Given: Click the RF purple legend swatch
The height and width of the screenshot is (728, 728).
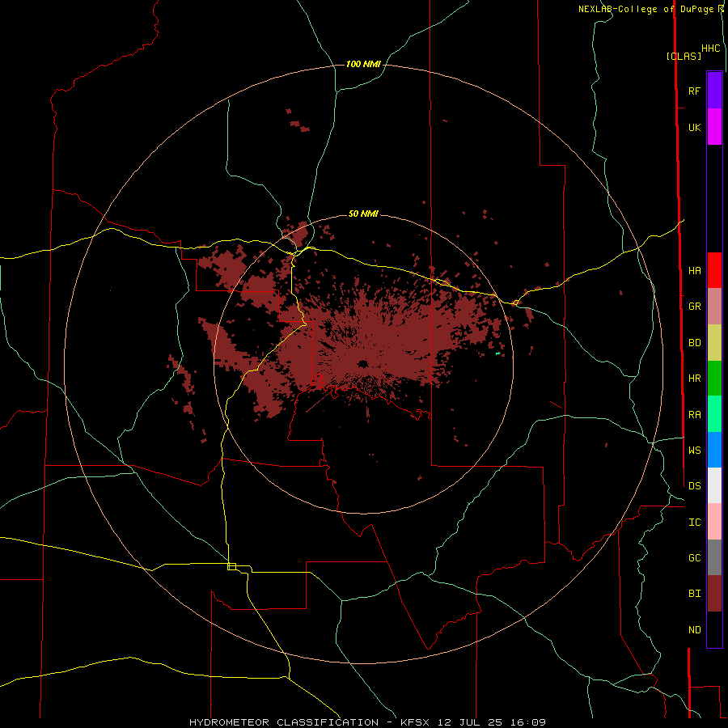Looking at the screenshot, I should pos(714,91).
